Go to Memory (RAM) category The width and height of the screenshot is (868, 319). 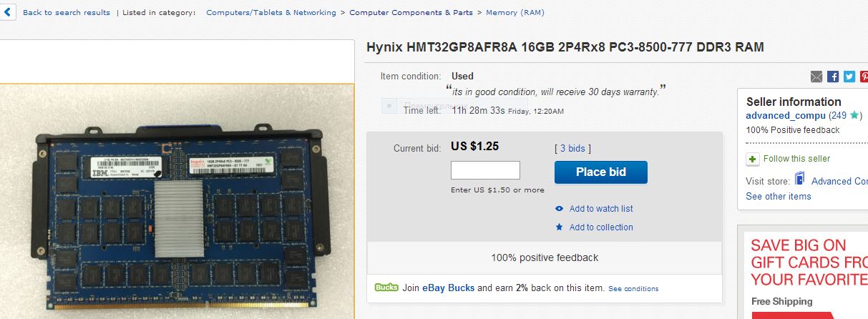(x=515, y=13)
